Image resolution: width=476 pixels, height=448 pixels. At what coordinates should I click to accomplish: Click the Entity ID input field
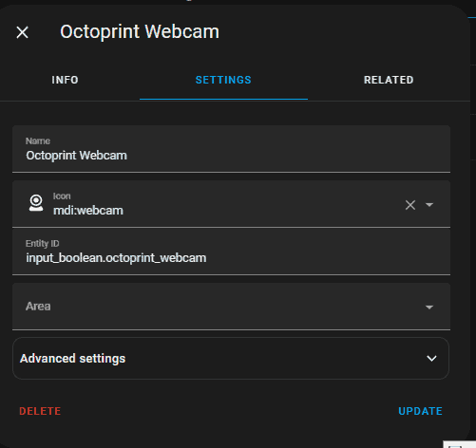point(231,252)
